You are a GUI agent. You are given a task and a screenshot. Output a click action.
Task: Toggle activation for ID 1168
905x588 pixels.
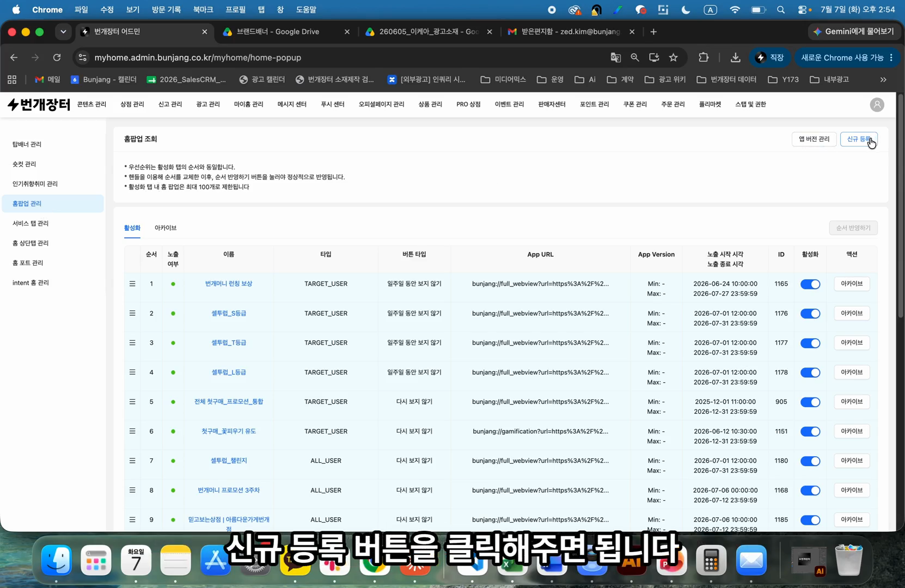pyautogui.click(x=810, y=491)
